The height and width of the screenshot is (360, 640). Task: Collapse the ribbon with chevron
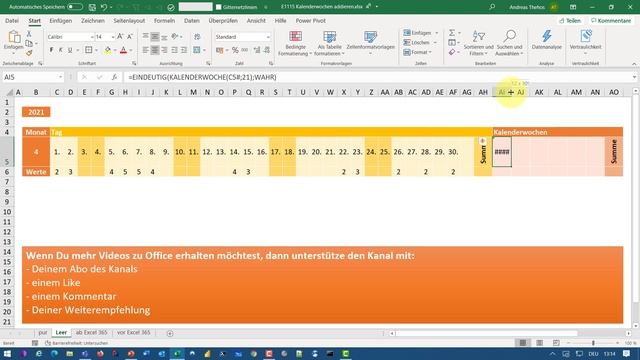coord(634,64)
